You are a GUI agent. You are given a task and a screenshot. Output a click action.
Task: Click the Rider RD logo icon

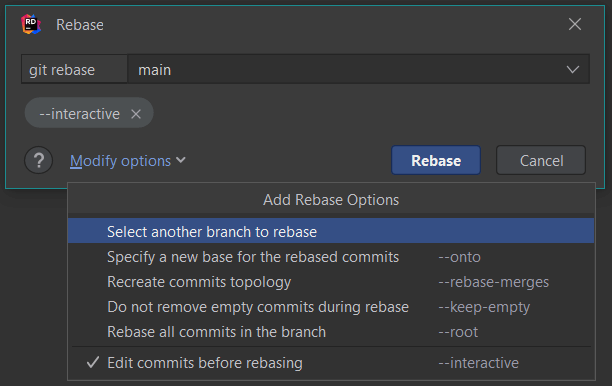[x=31, y=25]
